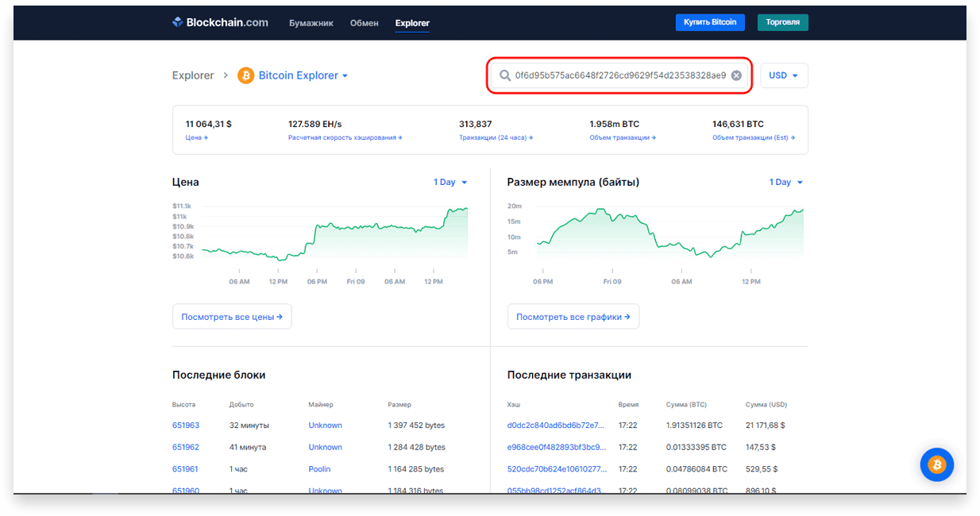
Task: Click the Хэш column header
Action: 514,405
